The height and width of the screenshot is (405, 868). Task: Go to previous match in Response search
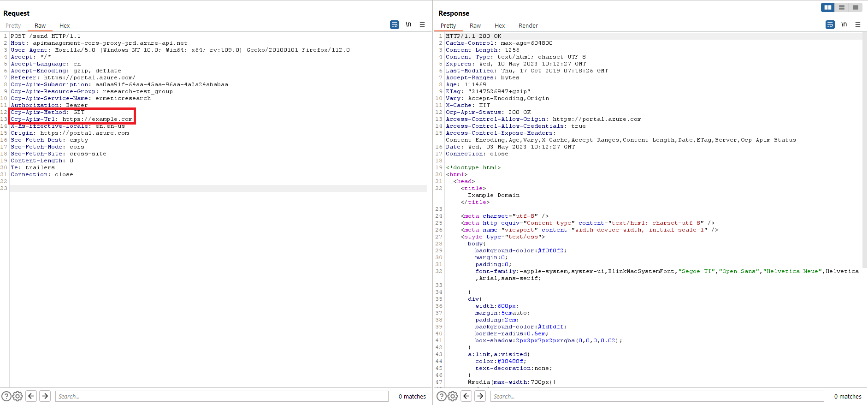coord(466,396)
